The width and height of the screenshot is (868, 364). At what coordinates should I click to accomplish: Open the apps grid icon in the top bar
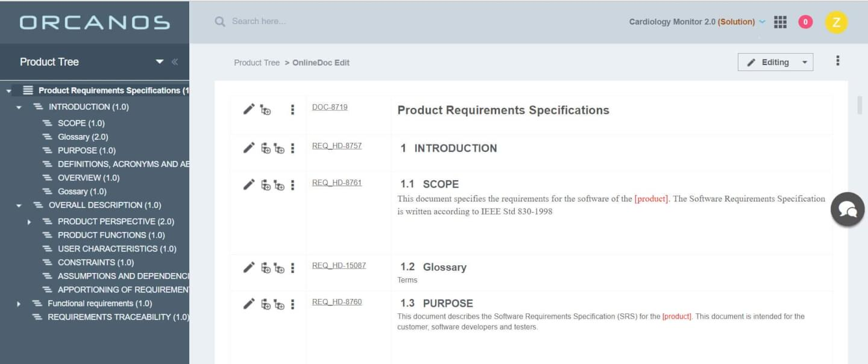tap(780, 22)
